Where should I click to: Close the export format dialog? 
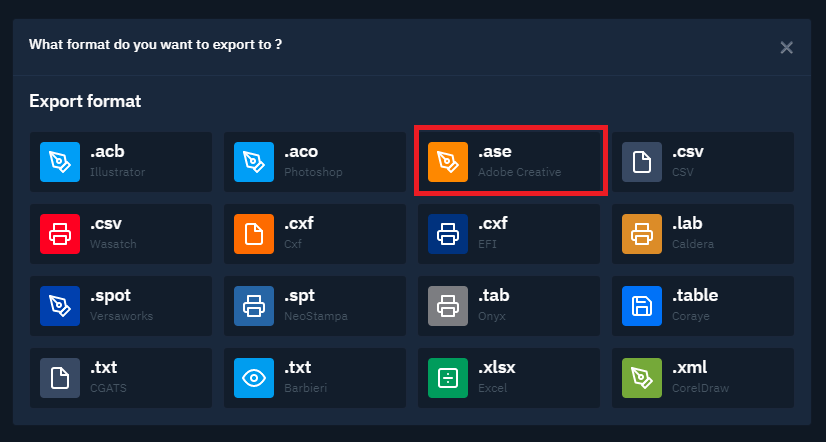[x=786, y=48]
